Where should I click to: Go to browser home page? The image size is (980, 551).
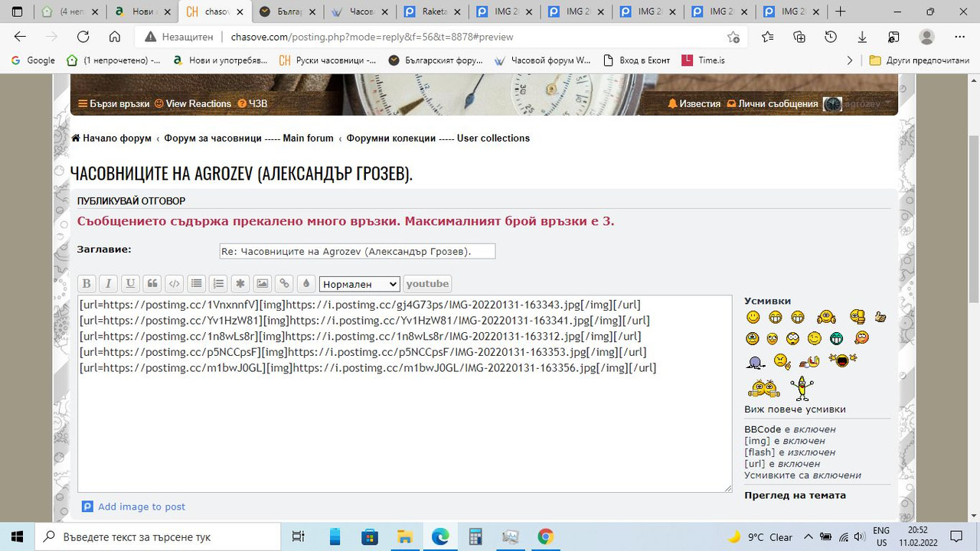coord(115,37)
